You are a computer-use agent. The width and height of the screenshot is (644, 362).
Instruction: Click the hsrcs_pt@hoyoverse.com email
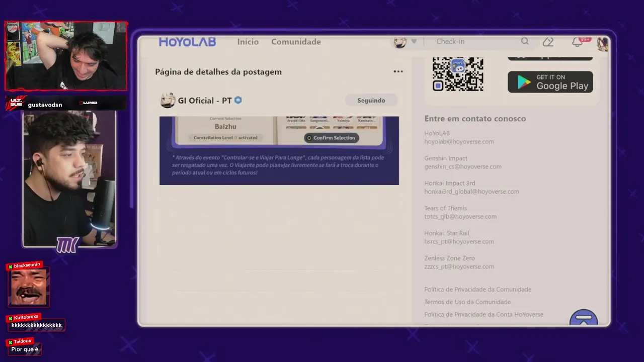tap(459, 242)
